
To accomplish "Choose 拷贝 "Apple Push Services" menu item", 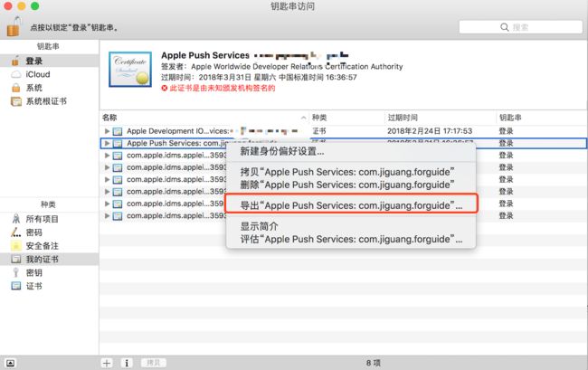I will [351, 172].
